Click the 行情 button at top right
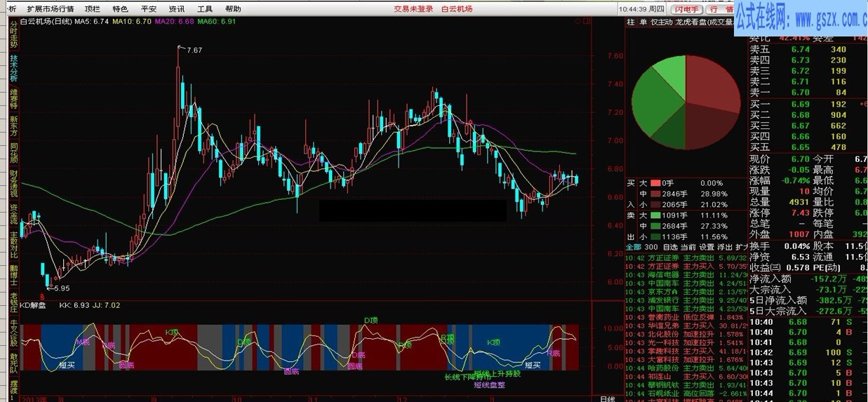 click(719, 9)
